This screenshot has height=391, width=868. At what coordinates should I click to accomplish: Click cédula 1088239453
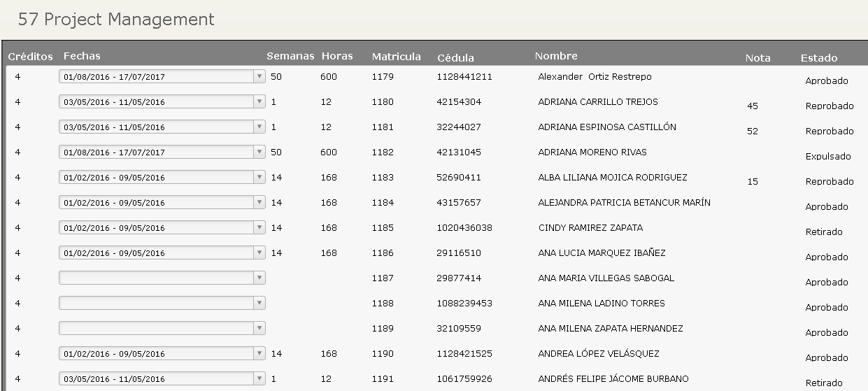[x=464, y=303]
